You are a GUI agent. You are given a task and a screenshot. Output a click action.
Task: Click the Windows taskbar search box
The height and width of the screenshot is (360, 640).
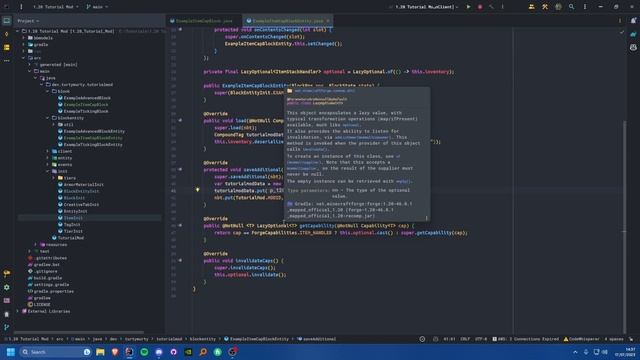pyautogui.click(x=55, y=352)
